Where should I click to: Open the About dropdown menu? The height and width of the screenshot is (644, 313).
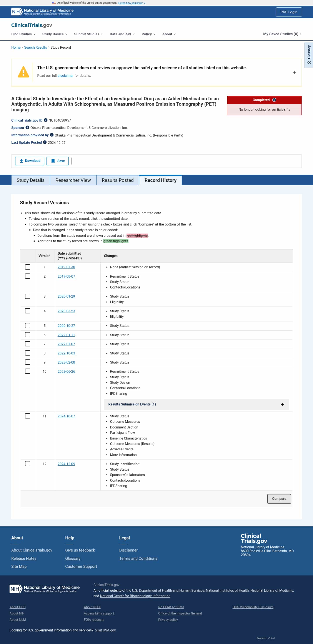[x=169, y=34]
